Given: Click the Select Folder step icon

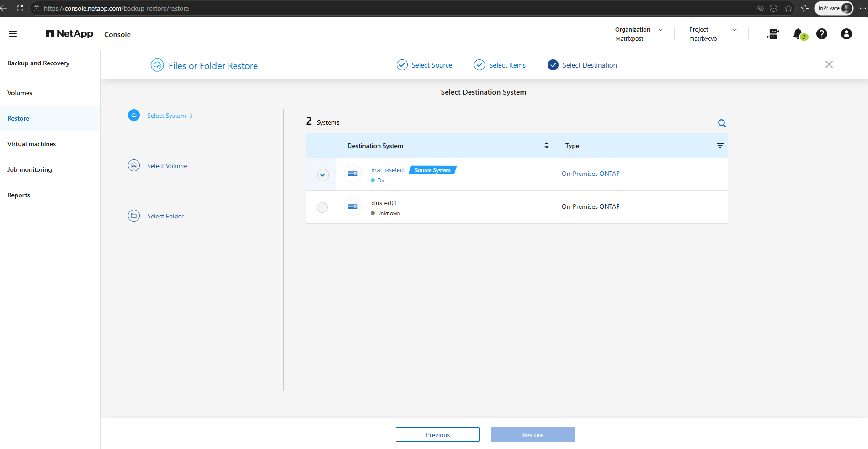Looking at the screenshot, I should pyautogui.click(x=134, y=216).
